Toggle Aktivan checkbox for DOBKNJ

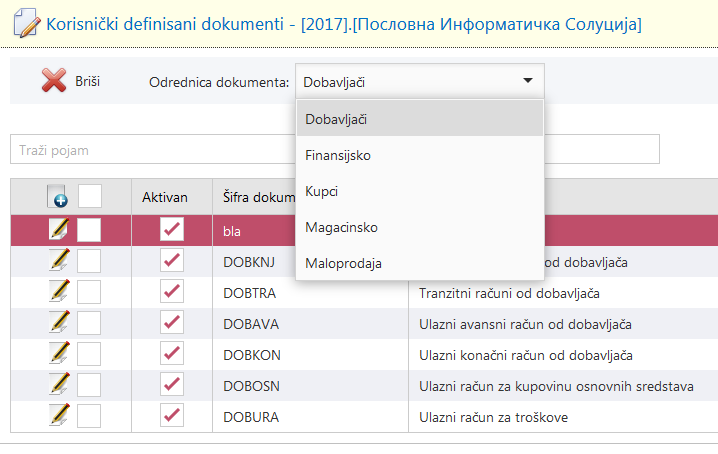pos(171,261)
